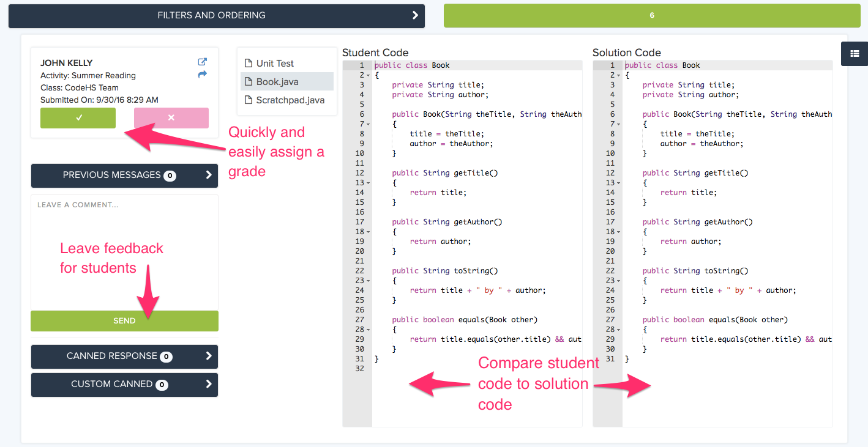Click 'author = theAuthor;' in Student Code
Image resolution: width=868 pixels, height=447 pixels.
pos(452,144)
